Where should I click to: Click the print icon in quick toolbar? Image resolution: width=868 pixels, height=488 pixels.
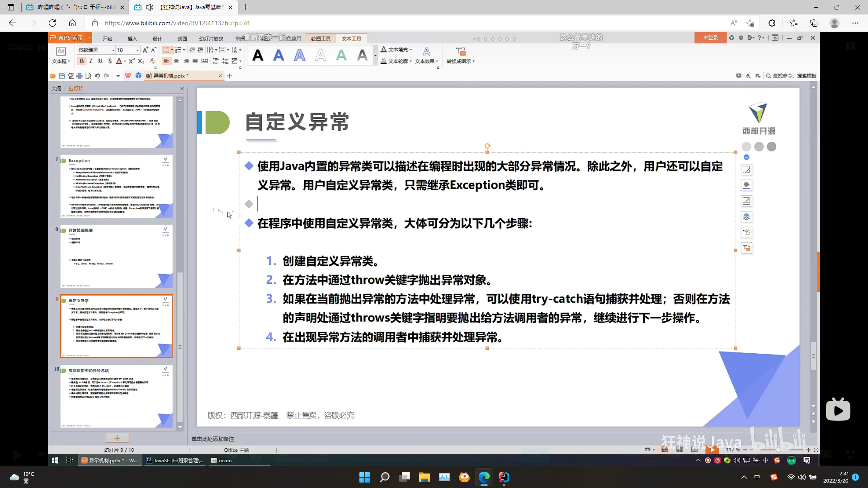80,76
